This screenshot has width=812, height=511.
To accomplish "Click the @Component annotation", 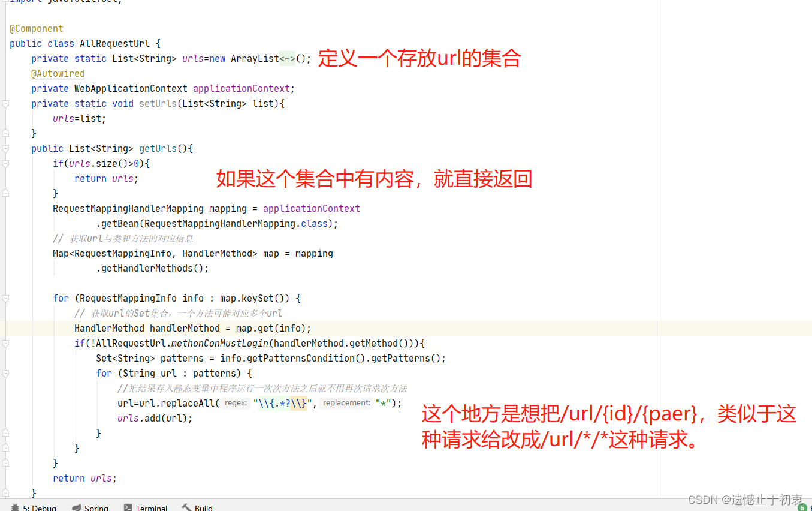I will point(37,29).
